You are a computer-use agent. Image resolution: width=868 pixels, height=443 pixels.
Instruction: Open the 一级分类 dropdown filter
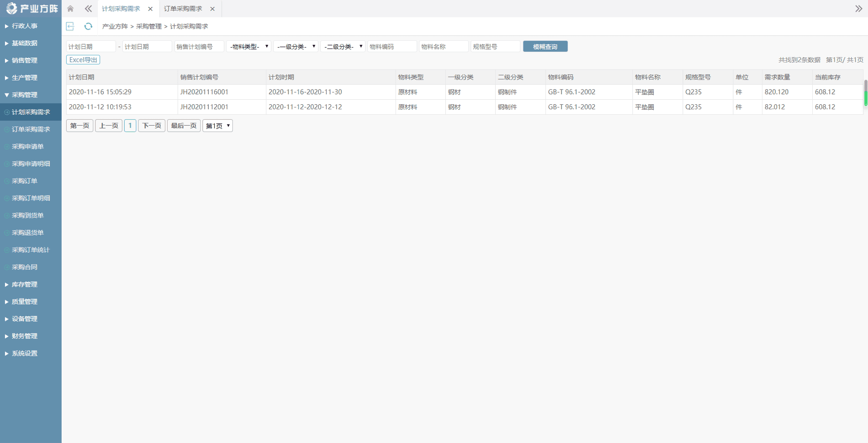pos(296,47)
